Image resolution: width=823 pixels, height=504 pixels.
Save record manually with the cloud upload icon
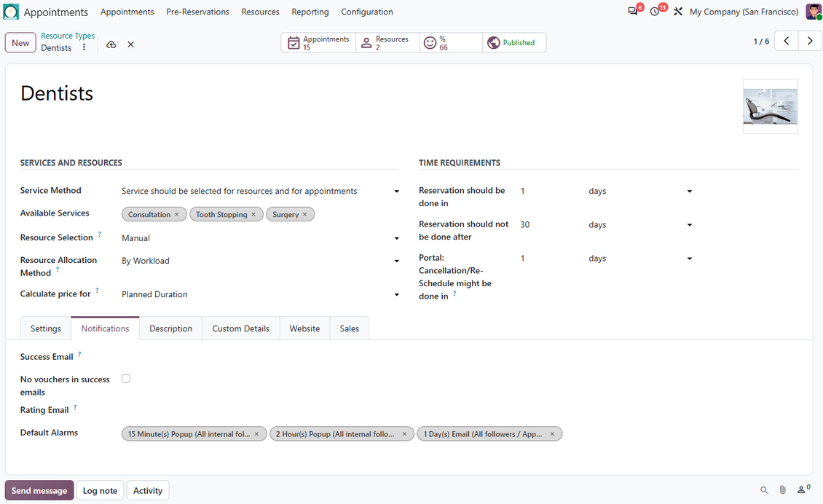[x=111, y=44]
